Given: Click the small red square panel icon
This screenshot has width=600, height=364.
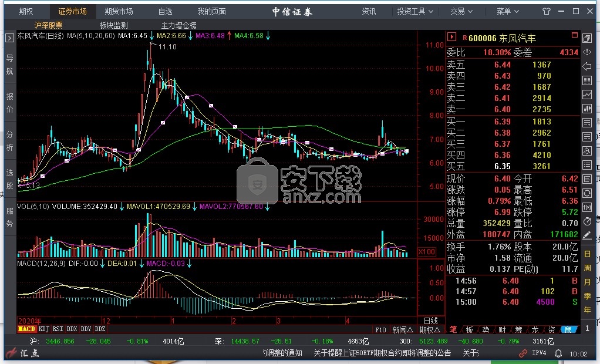Looking at the screenshot, I should (574, 35).
